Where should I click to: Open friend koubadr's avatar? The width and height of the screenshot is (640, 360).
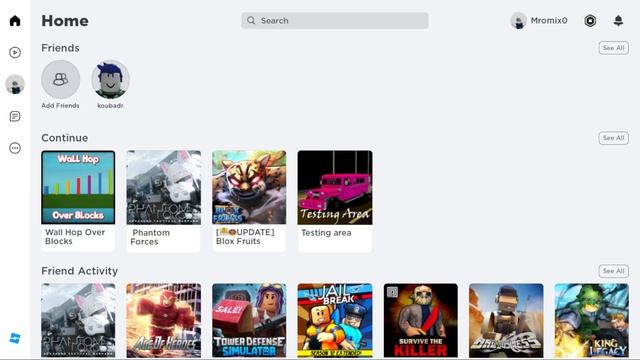click(x=111, y=79)
